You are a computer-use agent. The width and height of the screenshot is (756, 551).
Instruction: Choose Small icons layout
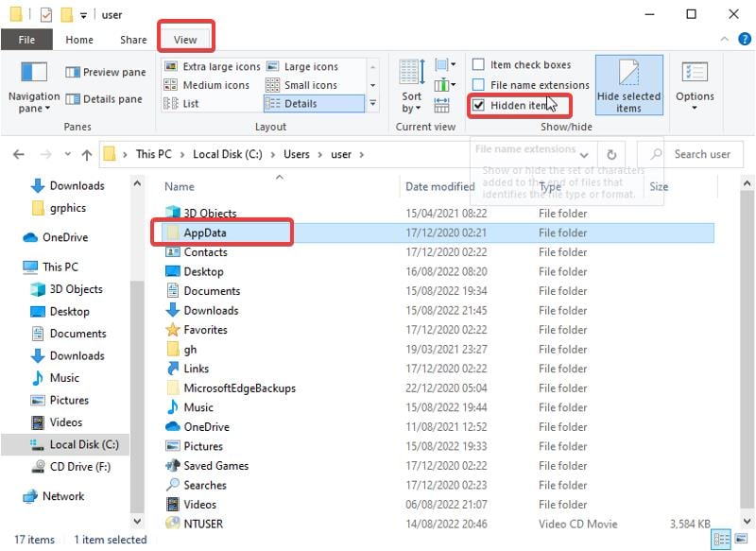click(301, 85)
